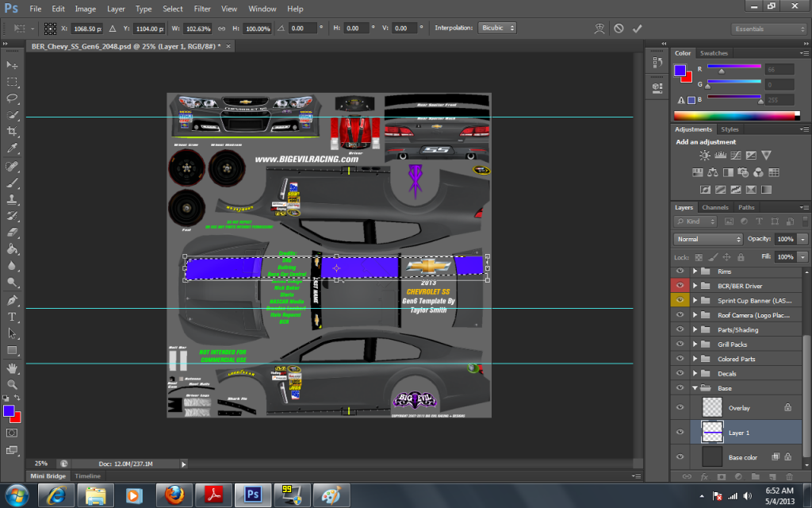Edit the X position field
Viewport: 812px width, 508px height.
coord(86,29)
